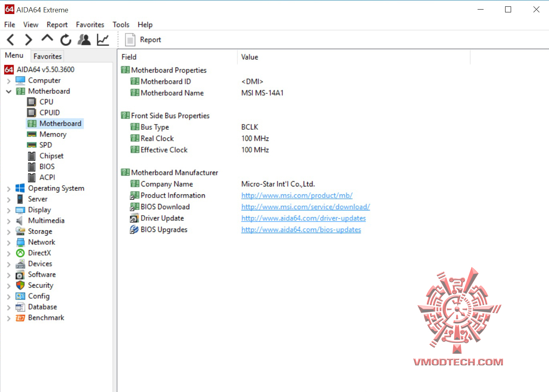Click the Benchmark icon in tree
Screen dimensions: 549x392
pyautogui.click(x=20, y=318)
